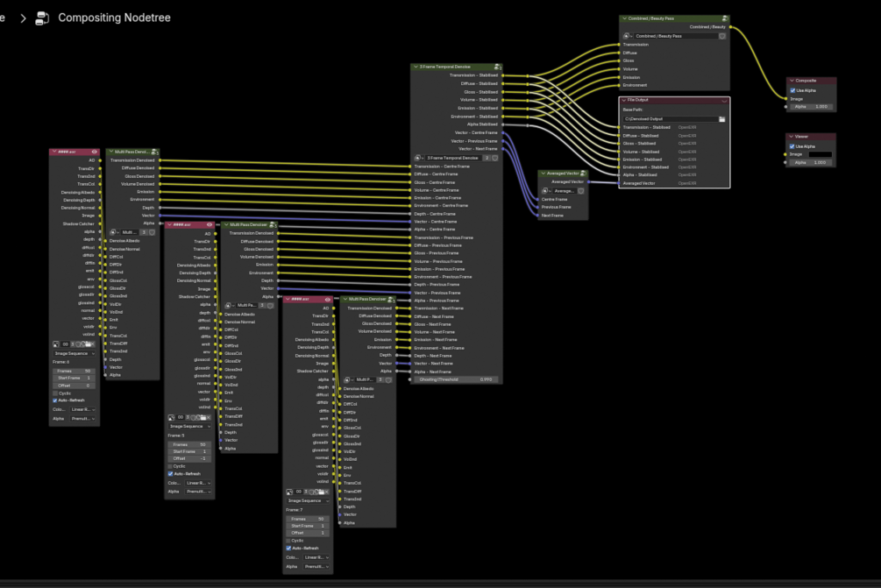
Task: Click Compositing Nodetree in the breadcrumb
Action: click(x=114, y=17)
